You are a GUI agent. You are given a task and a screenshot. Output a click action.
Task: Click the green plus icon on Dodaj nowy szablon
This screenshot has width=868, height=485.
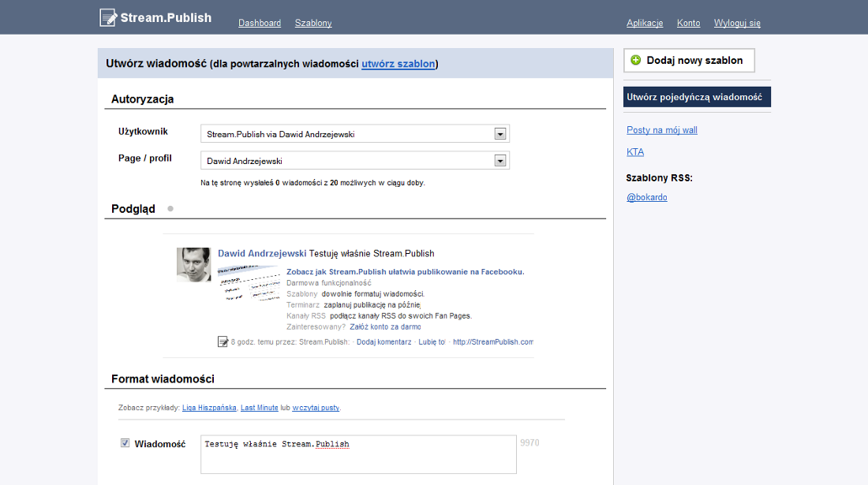(636, 60)
